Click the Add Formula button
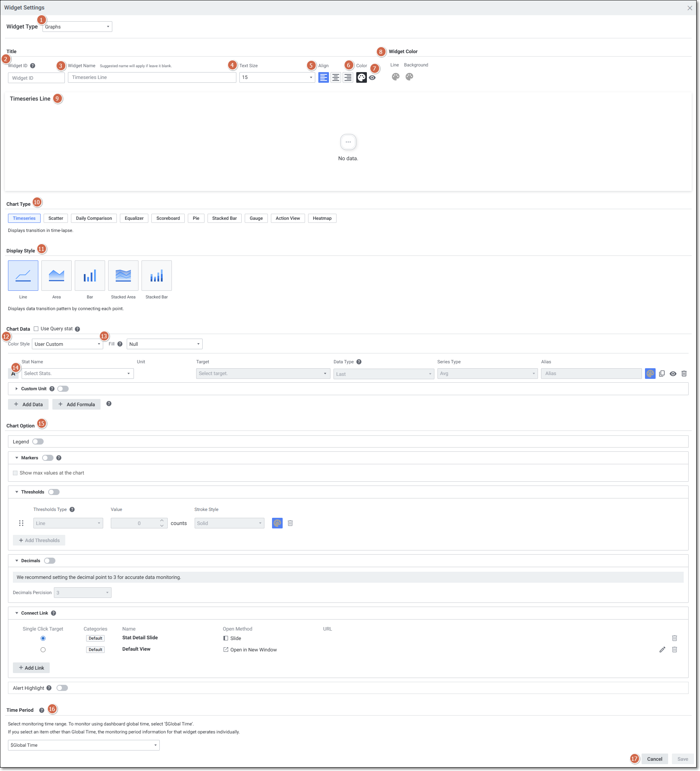Image resolution: width=700 pixels, height=771 pixels. [x=77, y=404]
